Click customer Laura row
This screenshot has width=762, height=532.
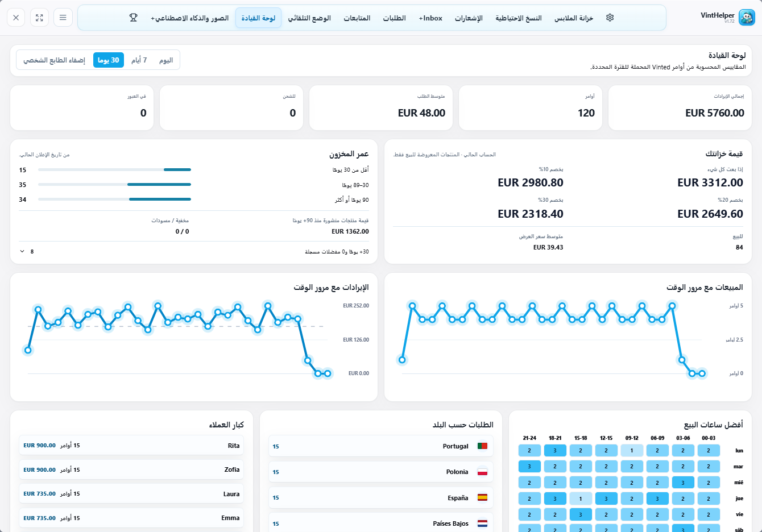click(x=131, y=494)
